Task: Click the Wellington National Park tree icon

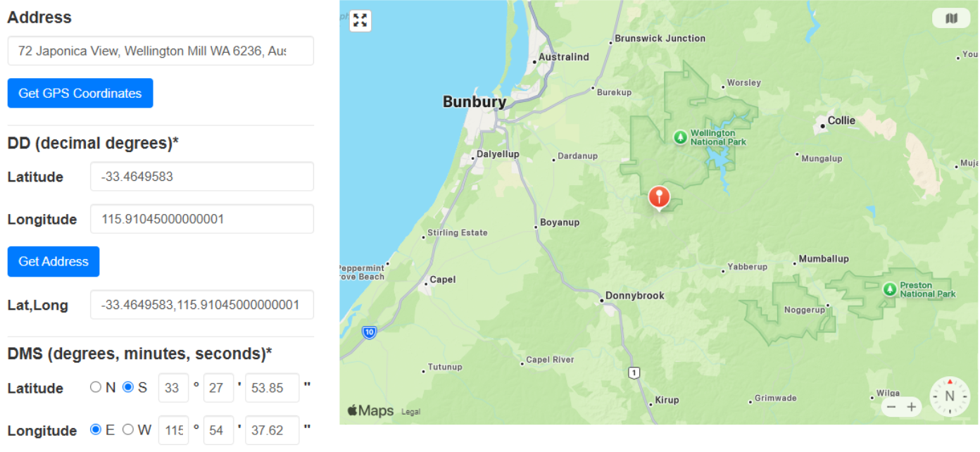Action: coord(680,137)
